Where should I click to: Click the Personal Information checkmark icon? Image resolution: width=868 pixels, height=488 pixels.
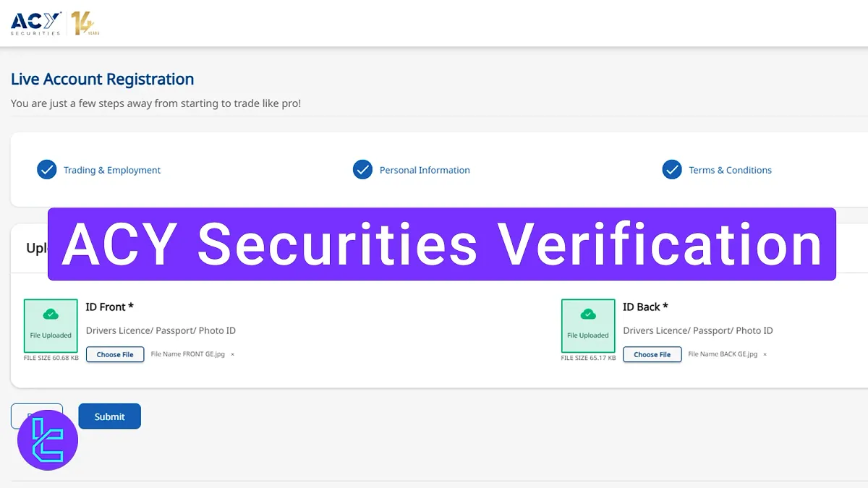click(x=362, y=169)
